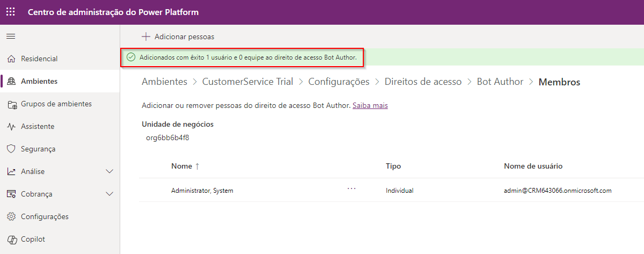
Task: Click the Unidade de negócios label
Action: [178, 125]
